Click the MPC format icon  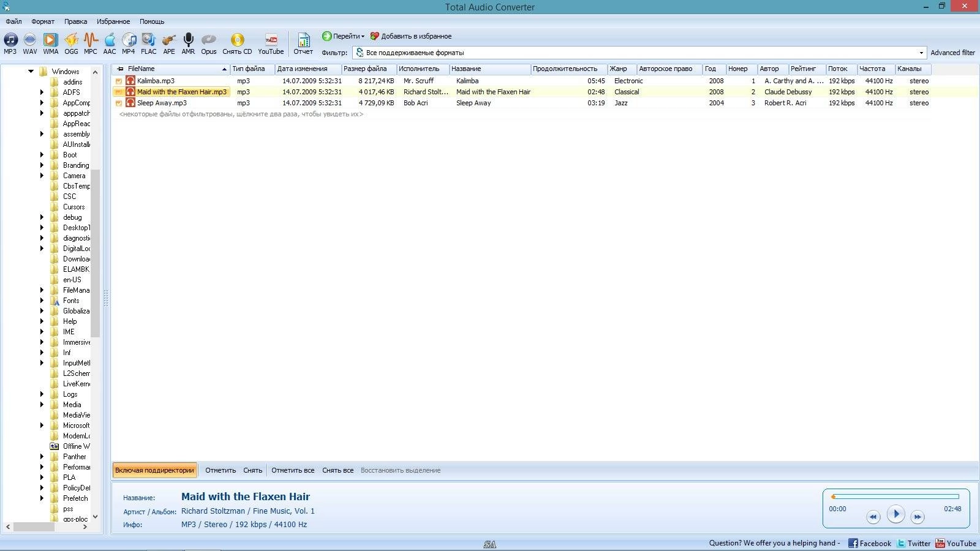pyautogui.click(x=91, y=43)
